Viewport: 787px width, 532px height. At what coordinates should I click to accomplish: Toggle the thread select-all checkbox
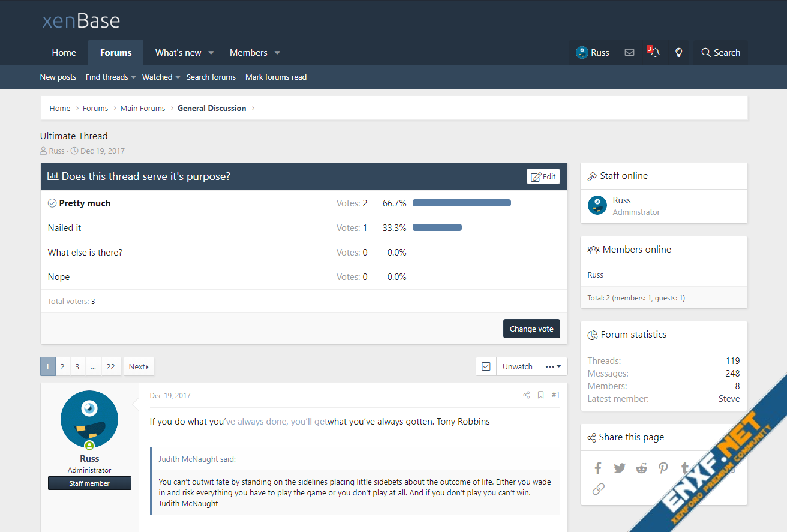[486, 366]
